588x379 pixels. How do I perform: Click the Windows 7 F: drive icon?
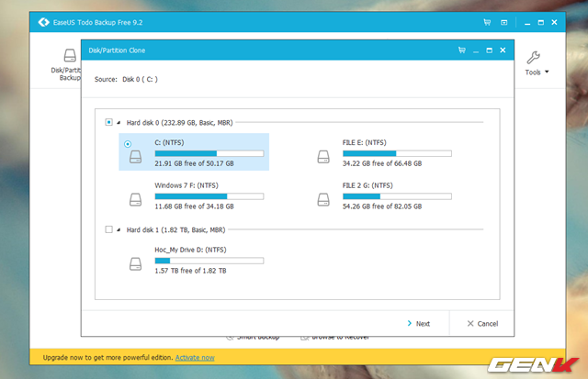(135, 200)
